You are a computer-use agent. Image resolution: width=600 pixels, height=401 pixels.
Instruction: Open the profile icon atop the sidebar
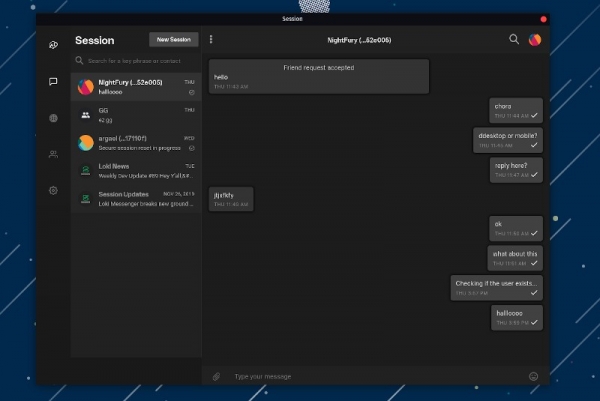tap(53, 45)
